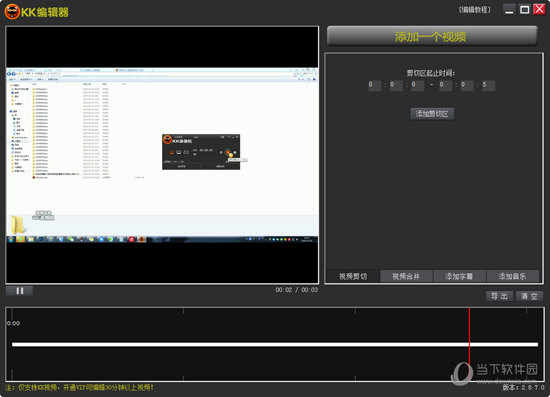Minimize the KK编辑器 window

(x=509, y=9)
